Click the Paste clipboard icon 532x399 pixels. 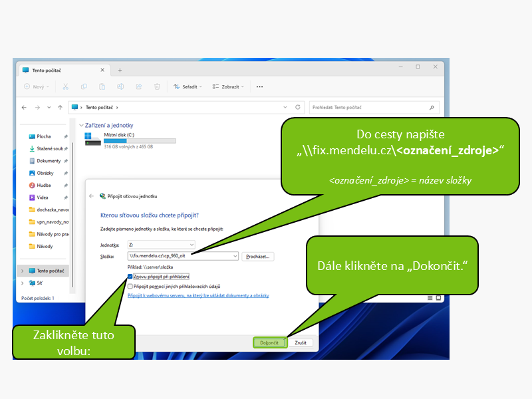point(102,86)
